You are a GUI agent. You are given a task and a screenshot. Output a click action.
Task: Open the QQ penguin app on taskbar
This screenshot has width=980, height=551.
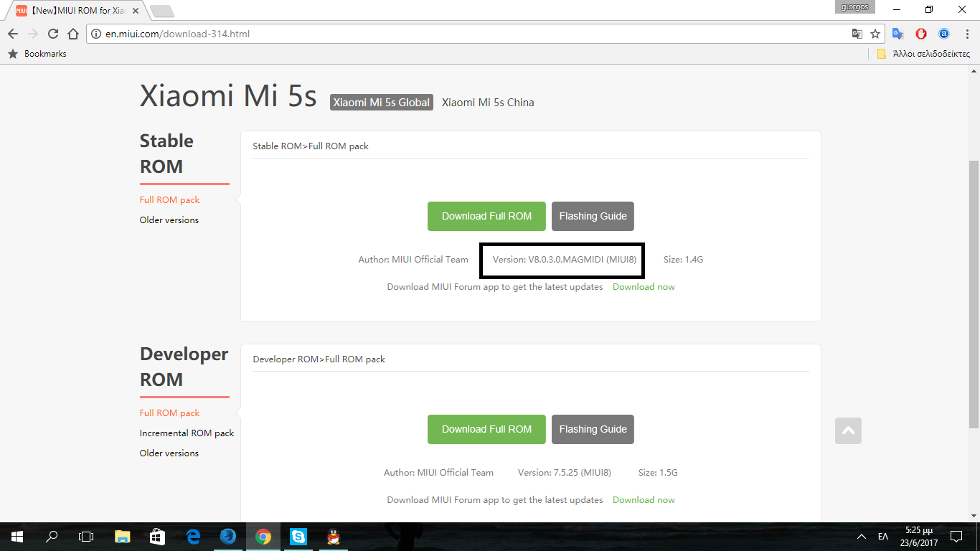point(333,537)
